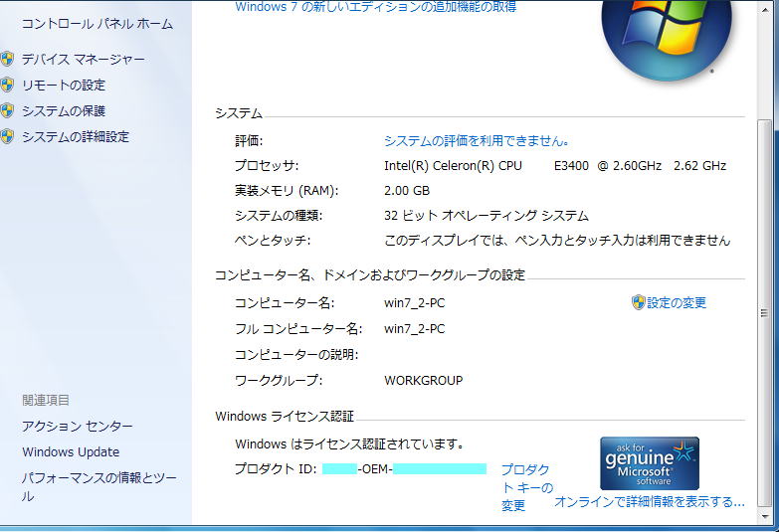Image resolution: width=779 pixels, height=532 pixels.
Task: Click the システム section heading
Action: pyautogui.click(x=239, y=113)
